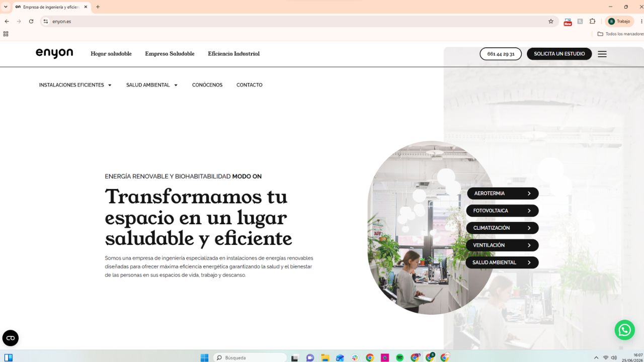View site information icon in address bar
This screenshot has width=644, height=362.
(46, 22)
